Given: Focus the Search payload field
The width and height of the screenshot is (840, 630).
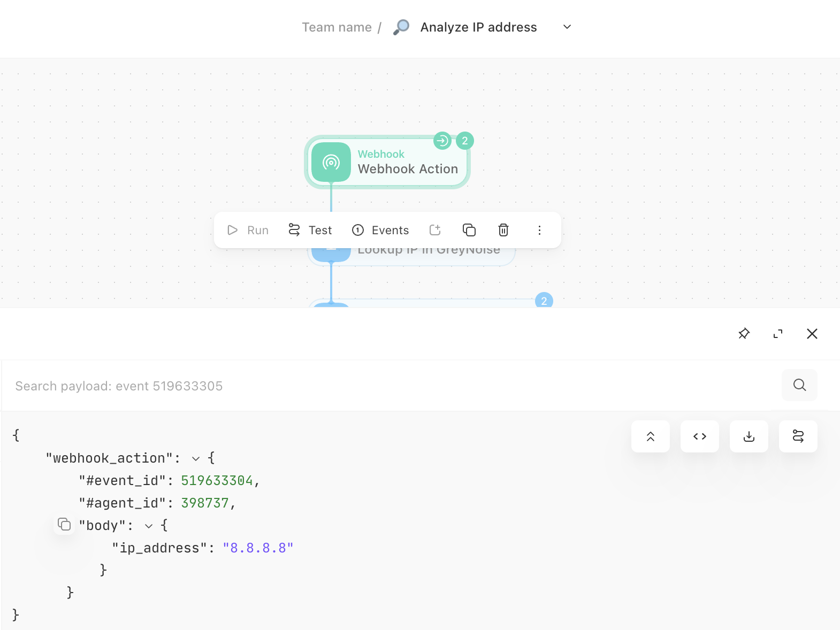Looking at the screenshot, I should pyautogui.click(x=391, y=386).
